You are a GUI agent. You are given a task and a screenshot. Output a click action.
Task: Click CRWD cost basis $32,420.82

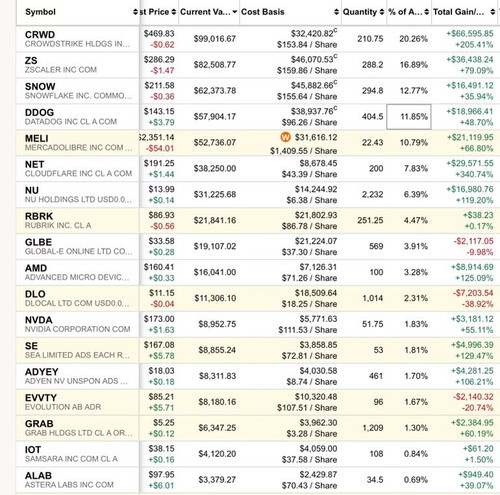tap(312, 34)
